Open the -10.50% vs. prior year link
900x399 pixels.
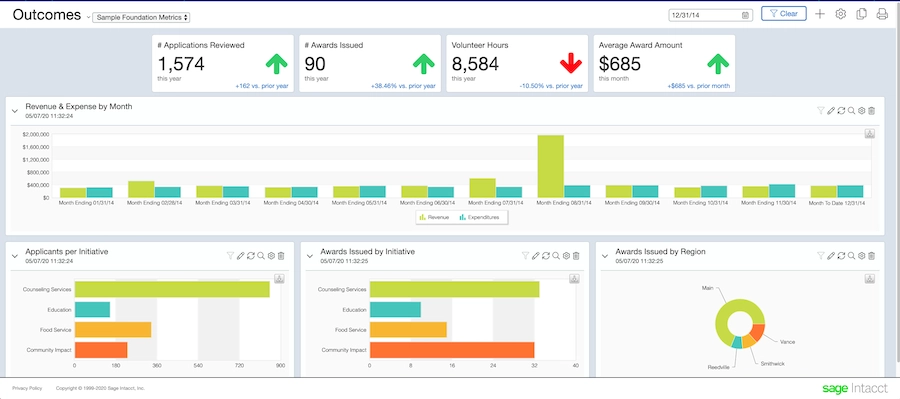[551, 86]
